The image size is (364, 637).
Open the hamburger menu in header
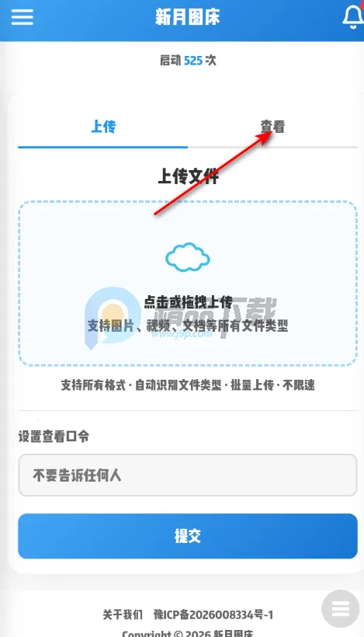click(x=22, y=17)
